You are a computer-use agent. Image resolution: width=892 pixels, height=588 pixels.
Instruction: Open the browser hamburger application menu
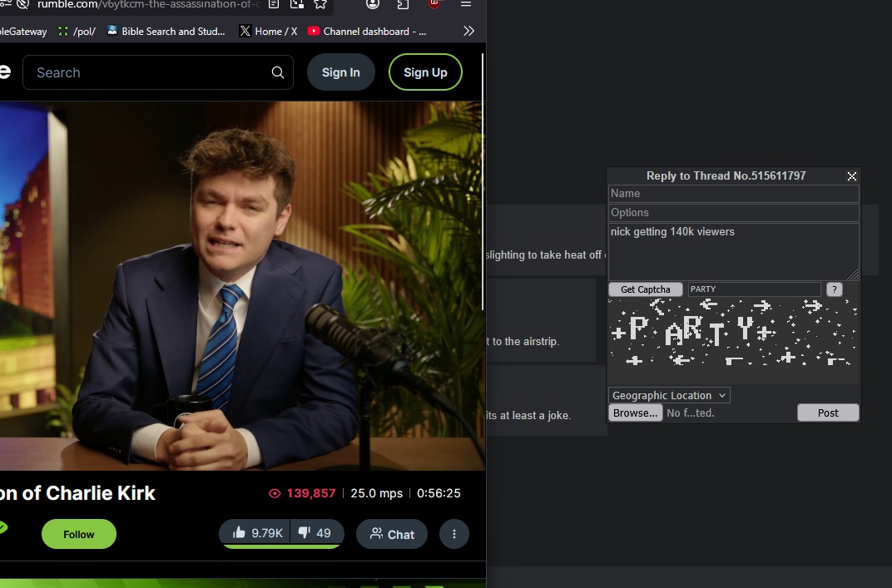(466, 4)
